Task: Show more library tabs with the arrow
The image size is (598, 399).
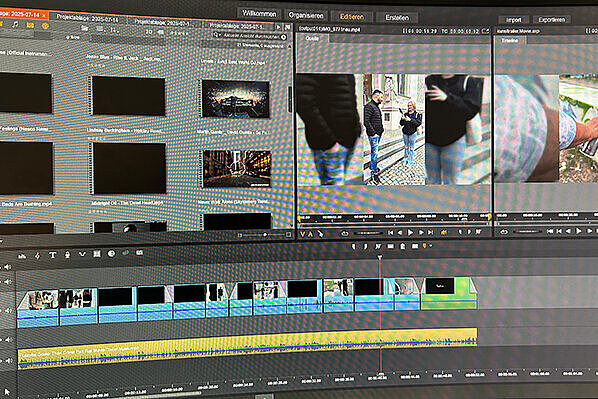Action: click(278, 27)
